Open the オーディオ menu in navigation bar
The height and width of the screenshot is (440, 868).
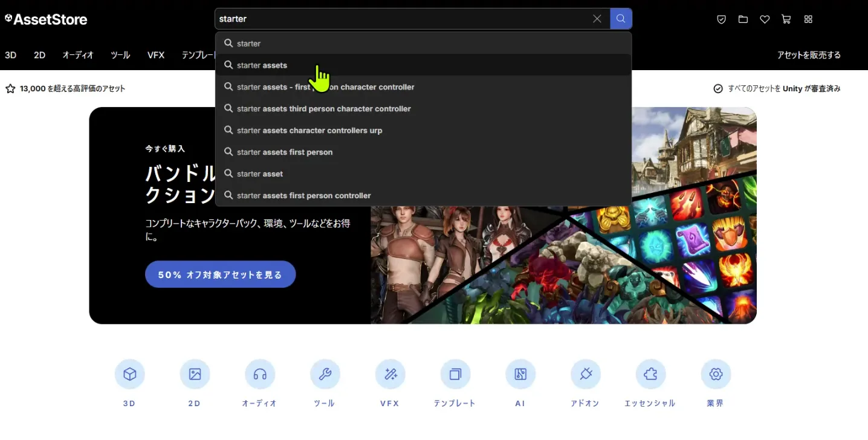point(78,55)
